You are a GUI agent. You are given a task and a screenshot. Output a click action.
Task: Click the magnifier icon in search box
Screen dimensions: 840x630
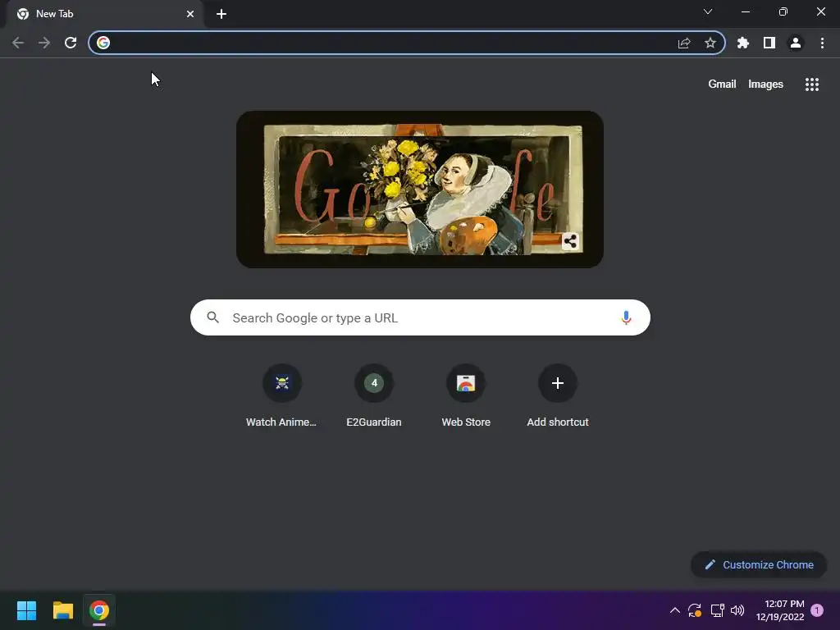[212, 317]
